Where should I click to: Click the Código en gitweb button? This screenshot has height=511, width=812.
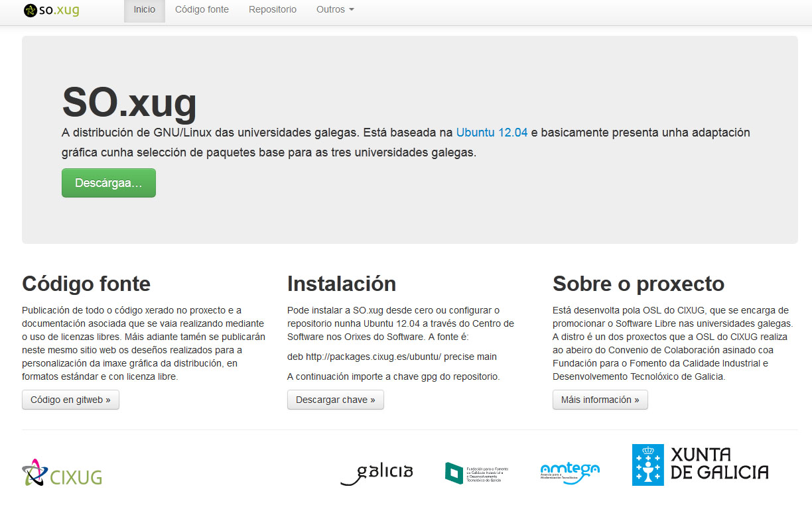point(70,400)
